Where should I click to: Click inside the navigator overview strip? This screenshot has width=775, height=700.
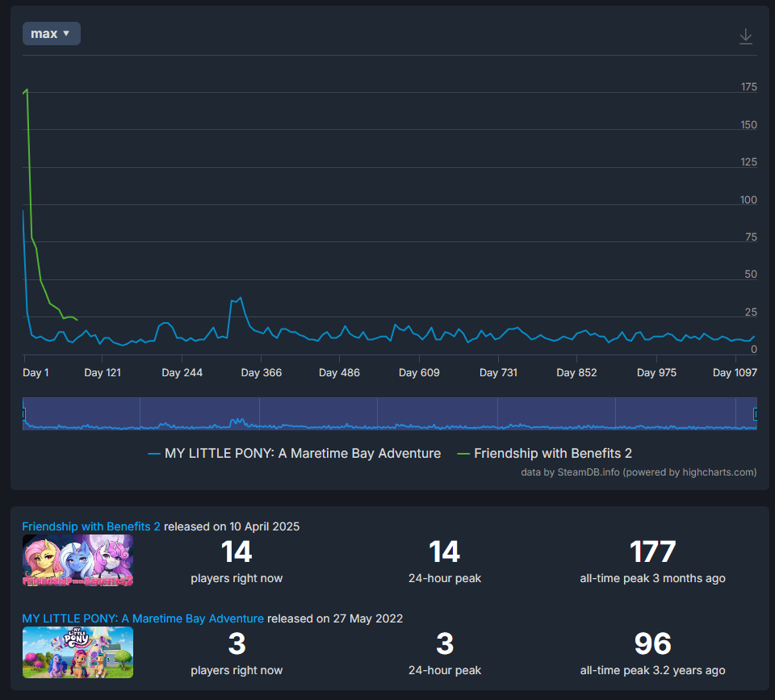click(389, 413)
